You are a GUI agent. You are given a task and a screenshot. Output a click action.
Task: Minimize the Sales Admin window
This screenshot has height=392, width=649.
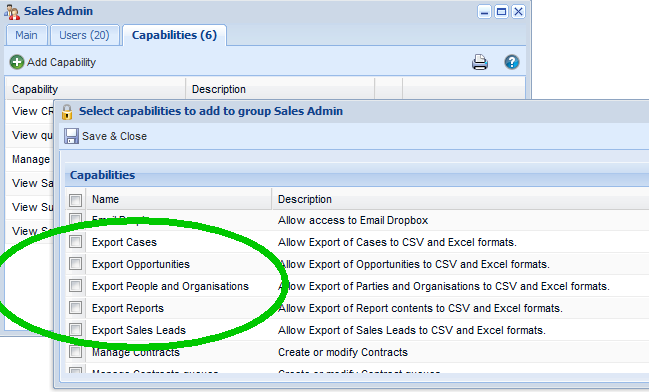484,12
